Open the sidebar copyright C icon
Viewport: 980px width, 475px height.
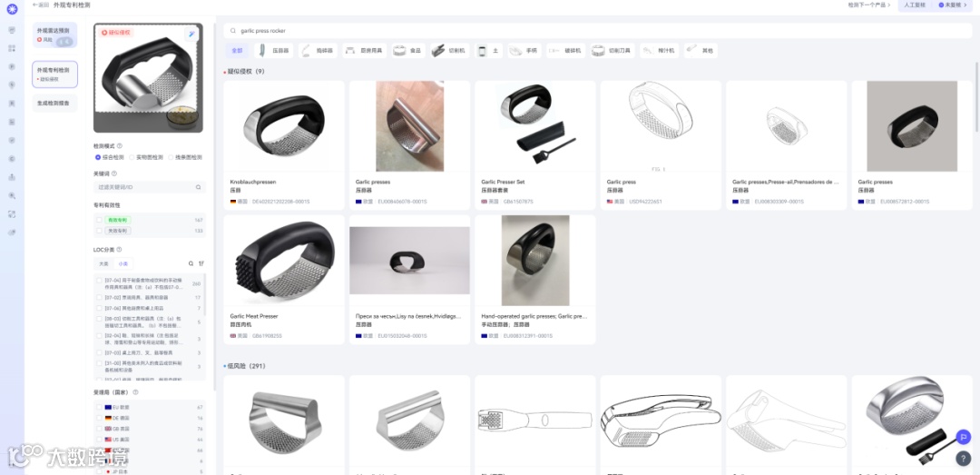tap(12, 158)
